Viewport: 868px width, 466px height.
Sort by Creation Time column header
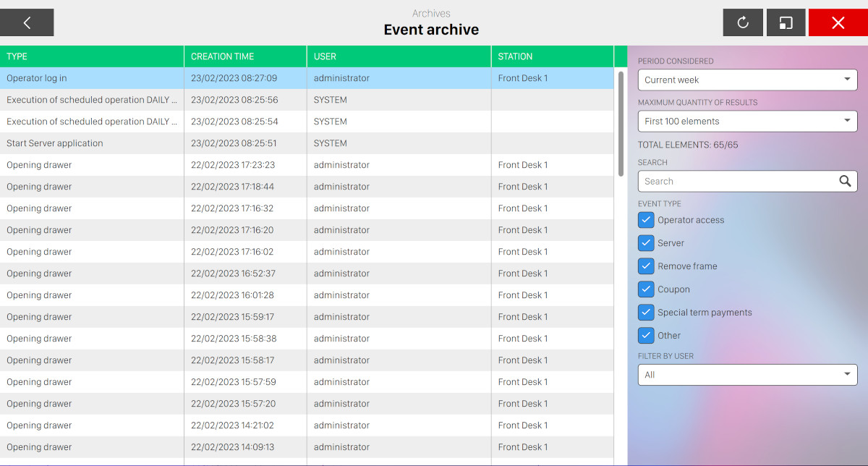coord(245,56)
